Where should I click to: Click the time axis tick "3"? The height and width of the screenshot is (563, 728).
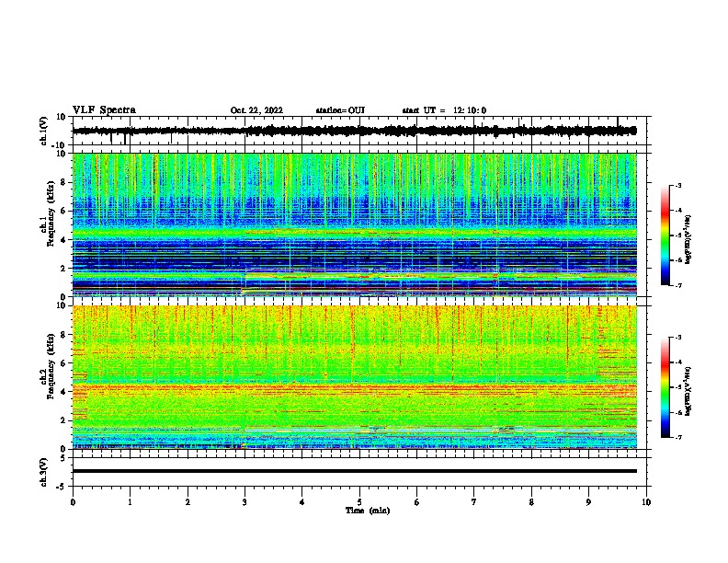pyautogui.click(x=245, y=502)
